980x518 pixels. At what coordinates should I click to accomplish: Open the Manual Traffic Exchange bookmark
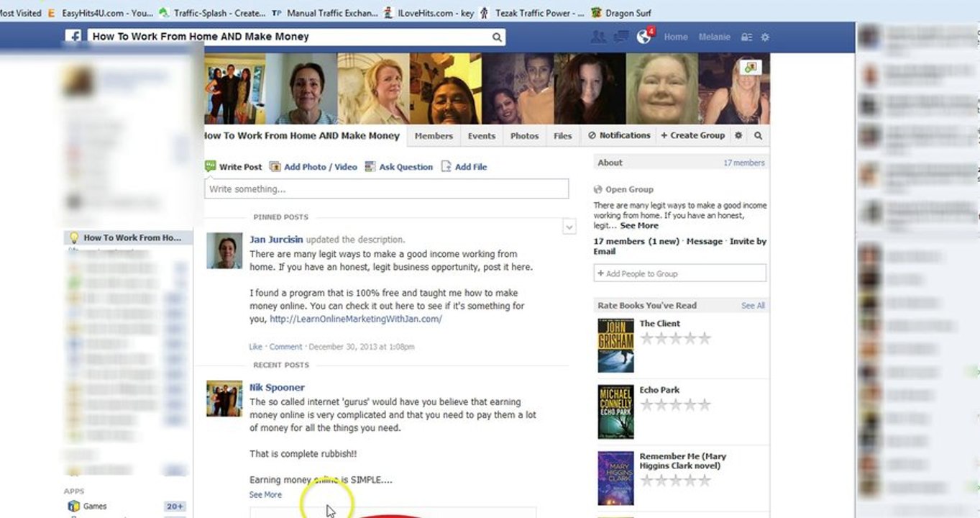coord(324,13)
